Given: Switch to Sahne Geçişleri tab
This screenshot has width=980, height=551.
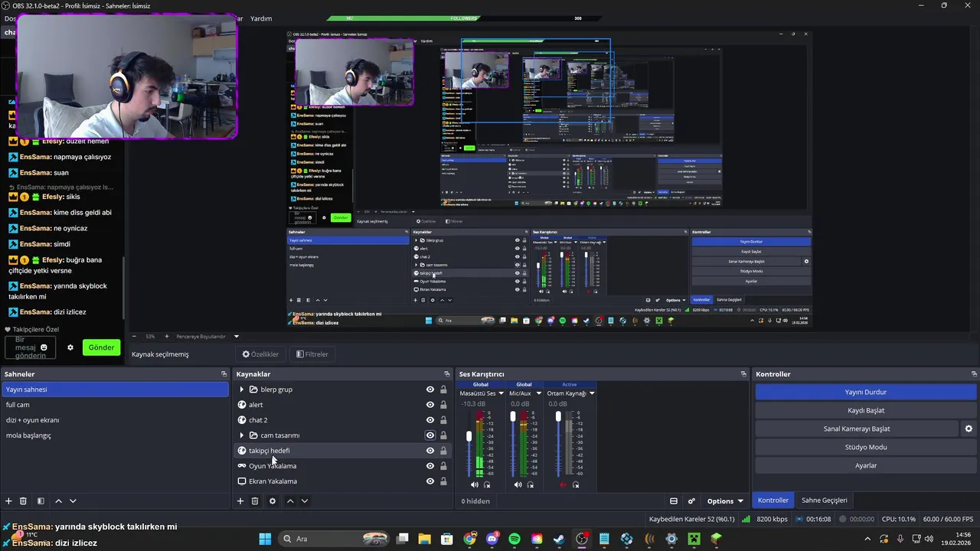Looking at the screenshot, I should (824, 500).
